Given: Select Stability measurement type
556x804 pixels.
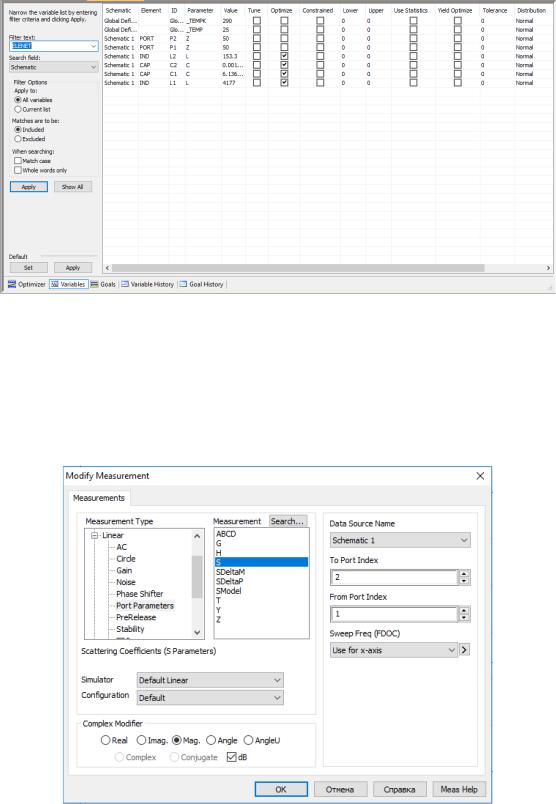Looking at the screenshot, I should (130, 629).
